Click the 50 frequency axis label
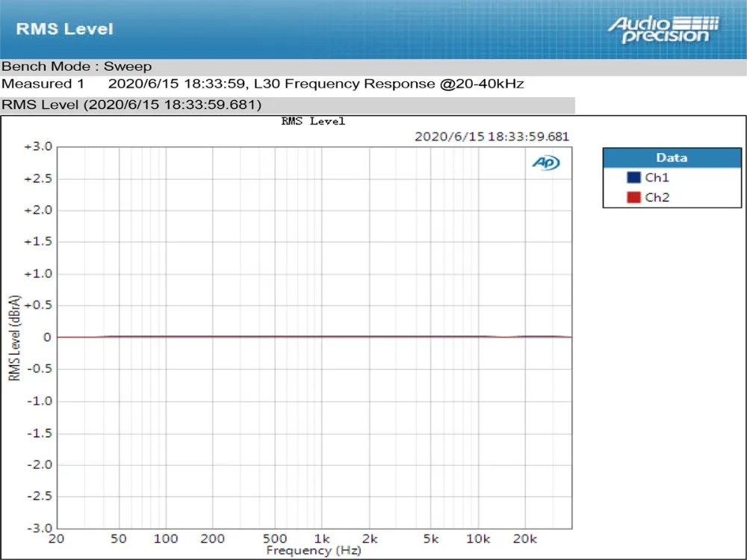This screenshot has height=560, width=747. point(119,539)
